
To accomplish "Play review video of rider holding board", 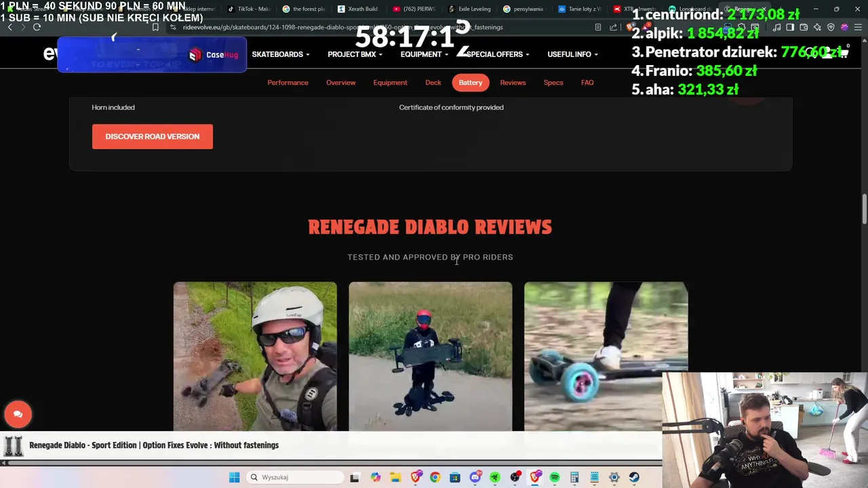I will (x=431, y=357).
